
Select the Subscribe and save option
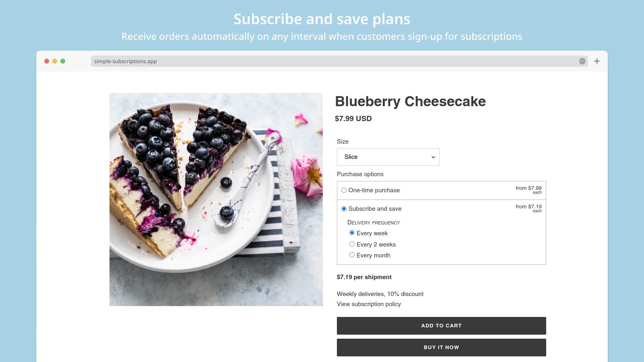[x=344, y=209]
